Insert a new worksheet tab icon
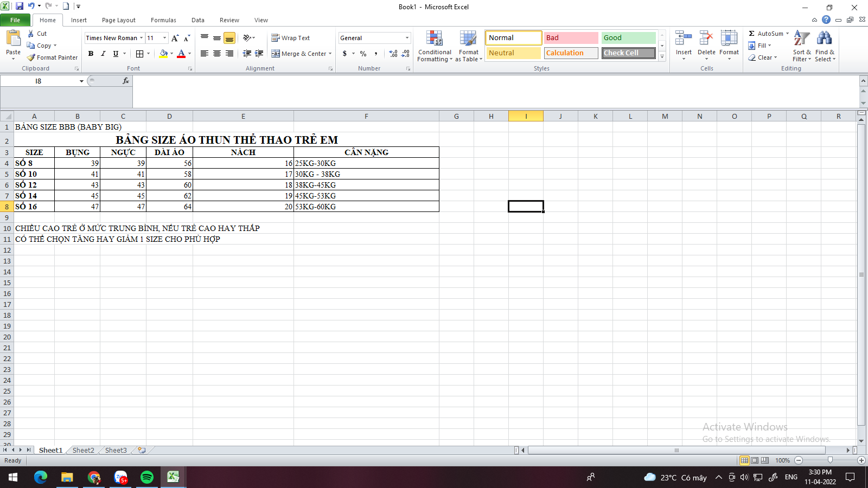 click(x=142, y=450)
